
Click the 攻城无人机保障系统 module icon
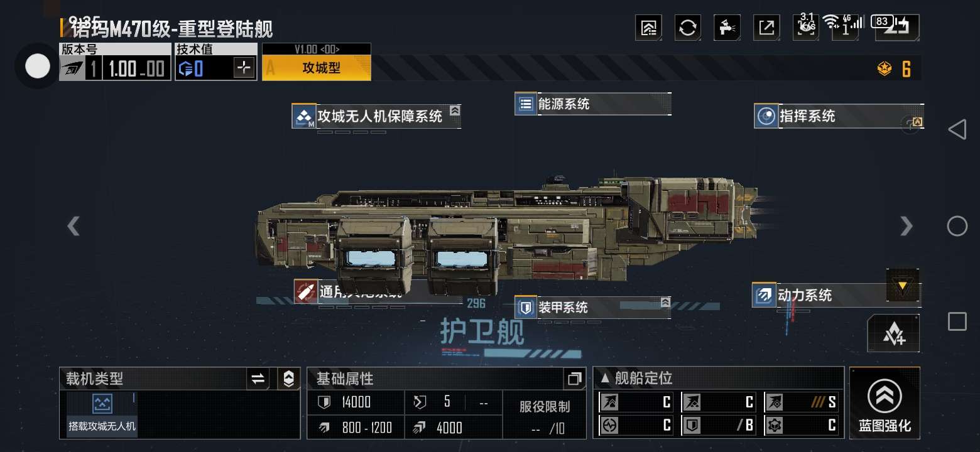click(x=305, y=116)
